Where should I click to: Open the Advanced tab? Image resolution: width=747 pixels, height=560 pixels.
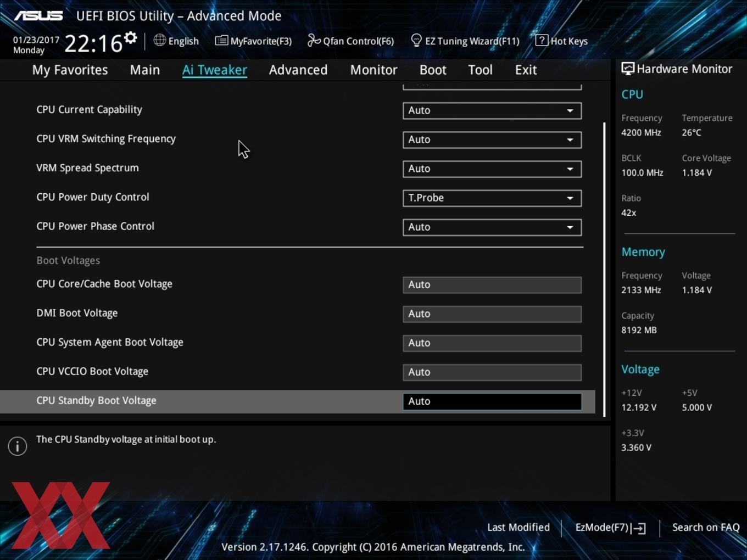click(298, 70)
